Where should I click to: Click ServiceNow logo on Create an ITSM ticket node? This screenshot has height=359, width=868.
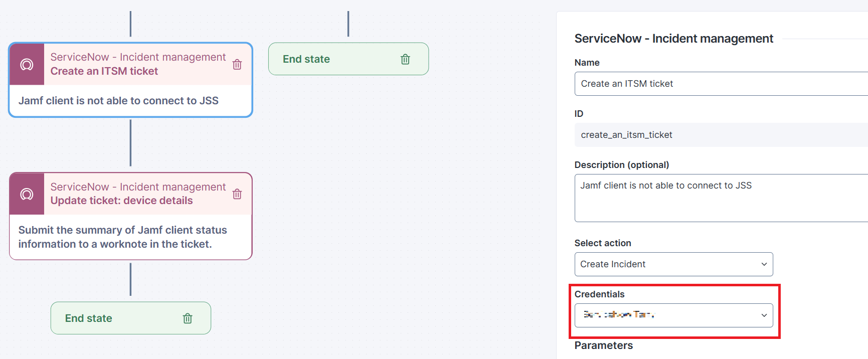(27, 65)
